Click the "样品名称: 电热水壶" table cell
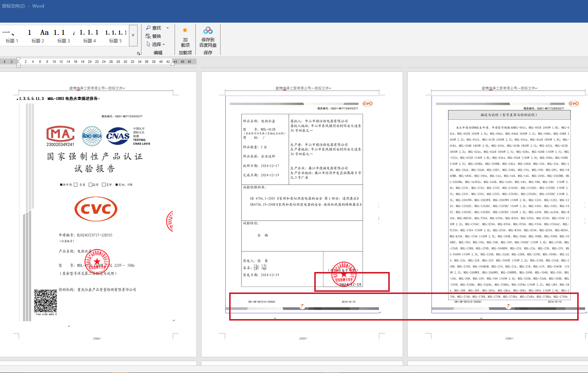 point(259,121)
